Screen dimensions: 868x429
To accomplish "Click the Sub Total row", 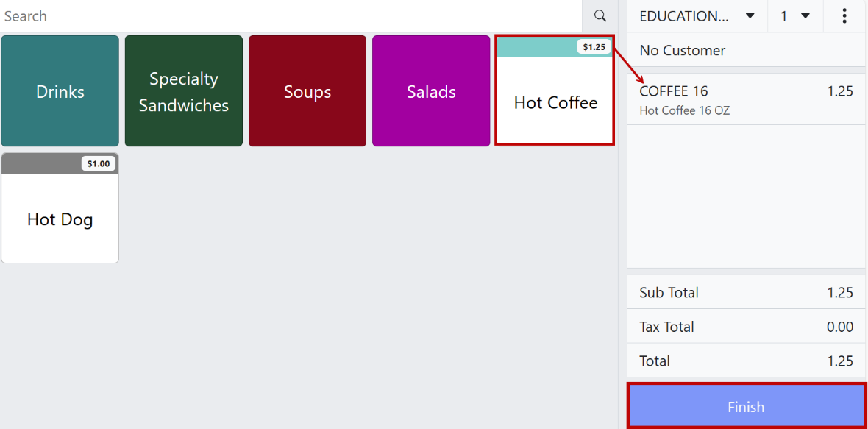I will (746, 292).
